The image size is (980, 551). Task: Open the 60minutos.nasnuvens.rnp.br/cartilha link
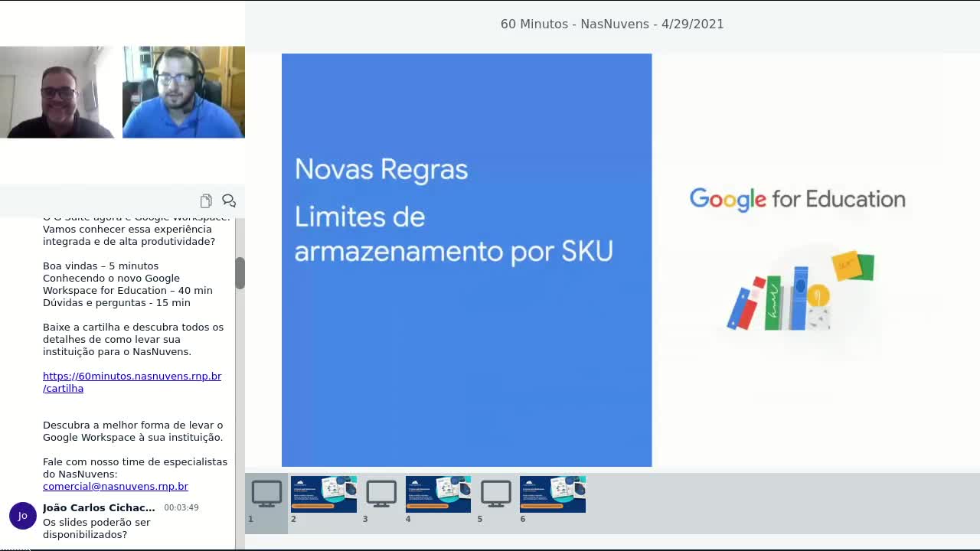(x=132, y=382)
